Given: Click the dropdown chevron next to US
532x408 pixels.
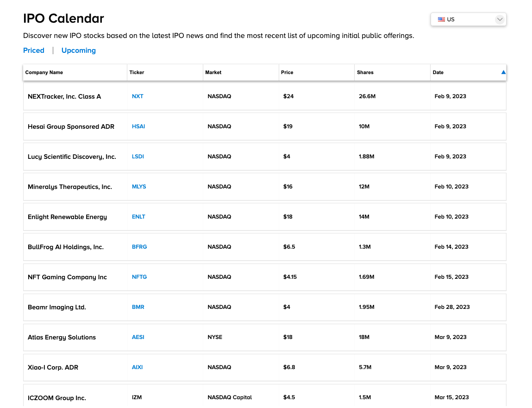Looking at the screenshot, I should click(x=500, y=19).
